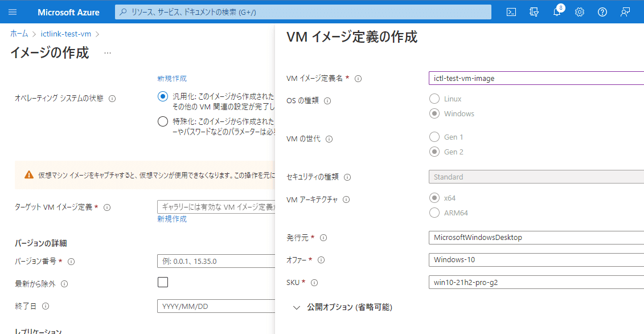Show info for SKU

pos(314,283)
